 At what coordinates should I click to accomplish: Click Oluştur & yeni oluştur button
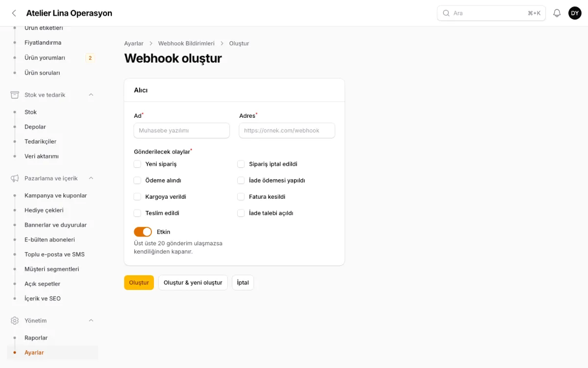click(x=193, y=283)
